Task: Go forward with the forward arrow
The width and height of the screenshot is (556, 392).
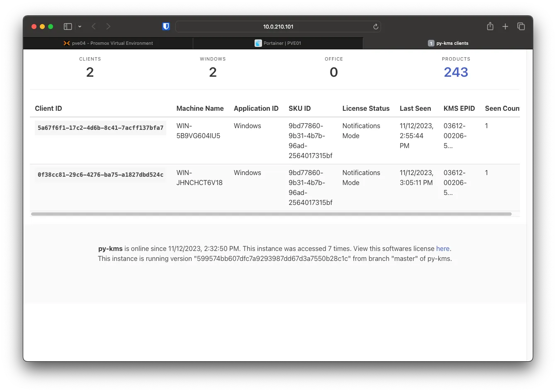Action: pos(108,27)
